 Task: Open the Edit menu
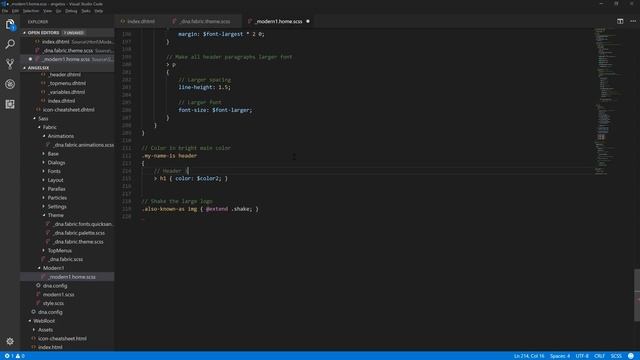coord(15,11)
